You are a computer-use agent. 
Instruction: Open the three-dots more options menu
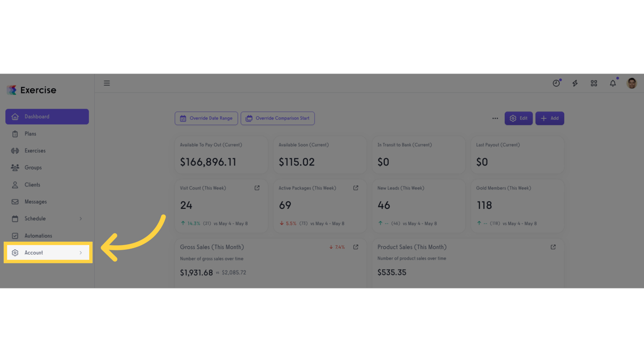click(x=495, y=118)
